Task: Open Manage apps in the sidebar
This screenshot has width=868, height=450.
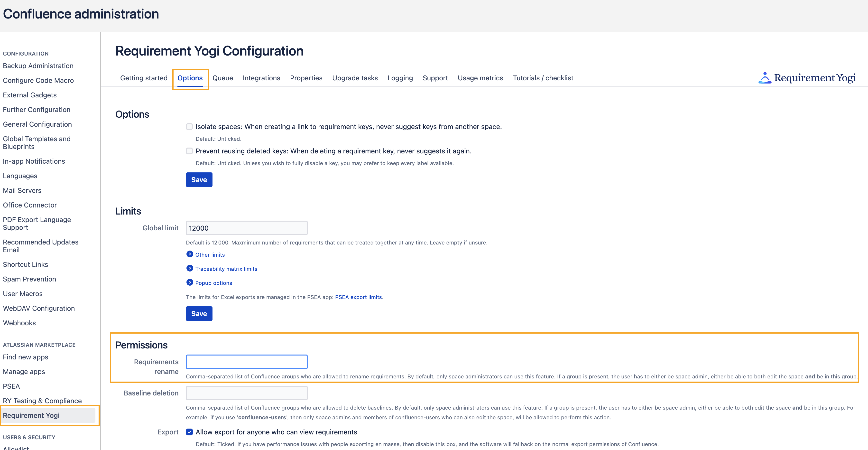Action: 24,371
